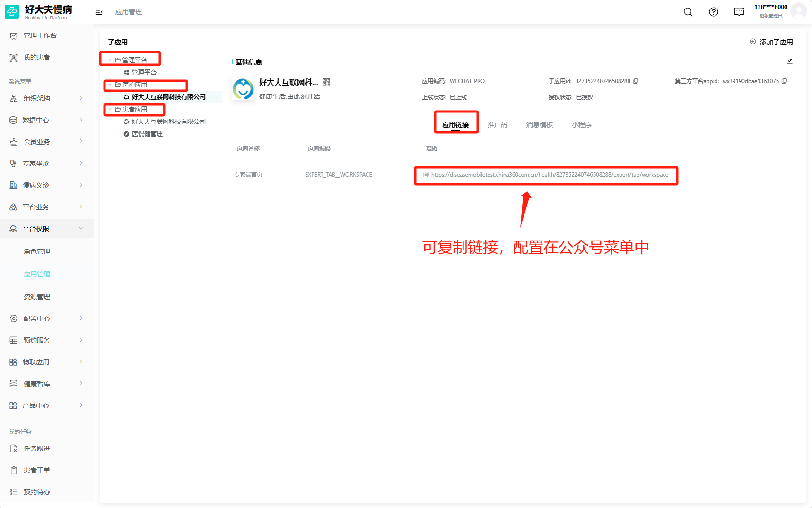The width and height of the screenshot is (812, 508).
Task: Switch to the 应用链接 tab
Action: (455, 125)
